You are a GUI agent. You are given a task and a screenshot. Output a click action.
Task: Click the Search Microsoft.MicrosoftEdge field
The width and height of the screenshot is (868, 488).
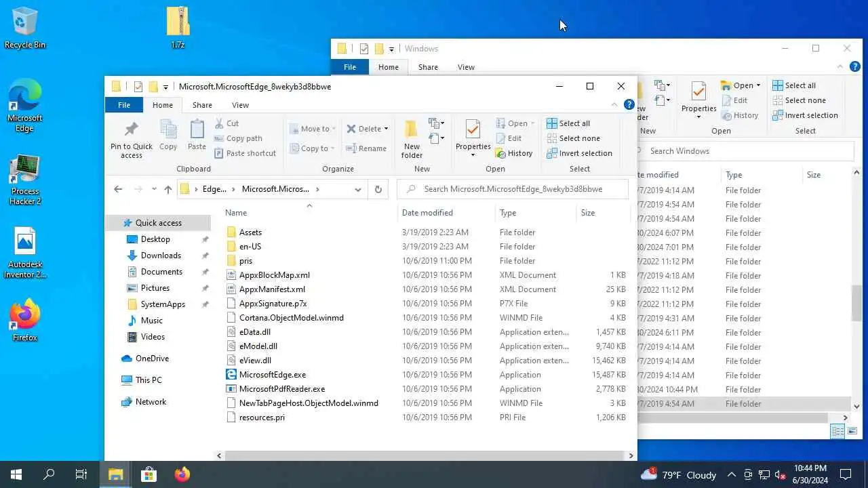point(513,189)
